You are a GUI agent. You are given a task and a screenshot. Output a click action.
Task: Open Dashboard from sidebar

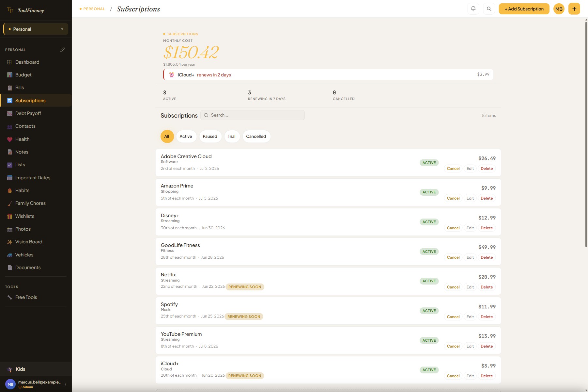pyautogui.click(x=36, y=62)
